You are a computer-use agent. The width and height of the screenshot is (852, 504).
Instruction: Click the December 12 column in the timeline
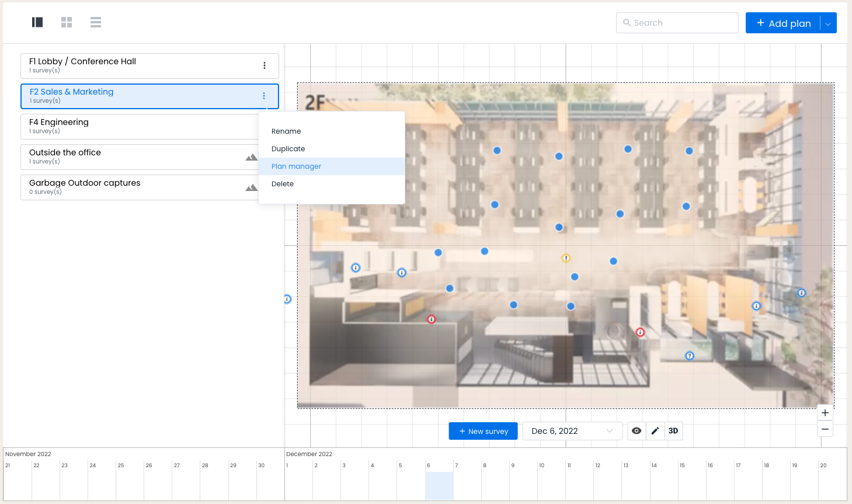[x=608, y=481]
